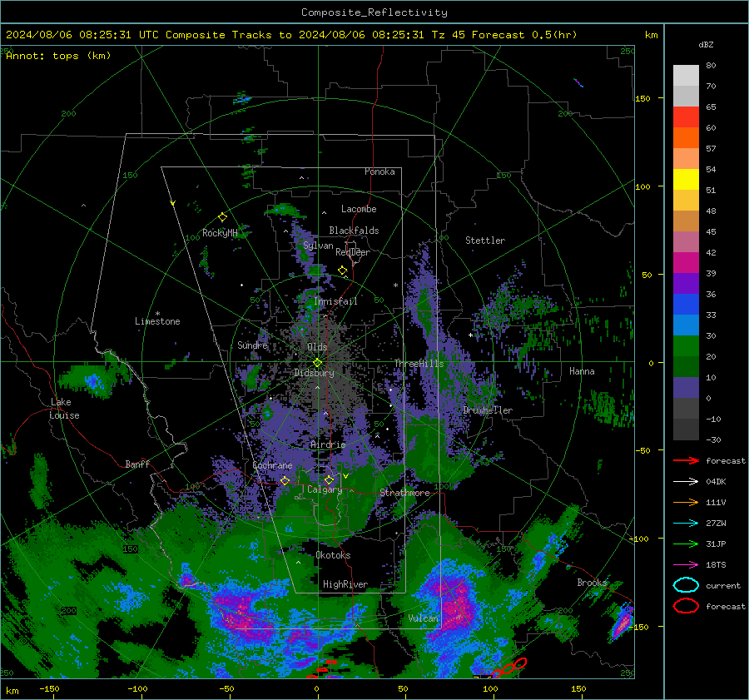Click the Composite_Reflectivity title
This screenshot has width=749, height=700.
pos(374,12)
